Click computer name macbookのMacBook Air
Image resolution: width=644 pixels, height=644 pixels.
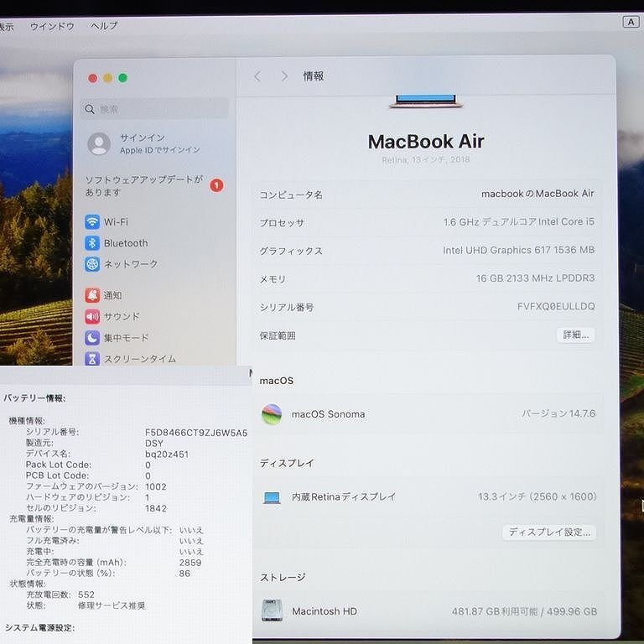(538, 194)
